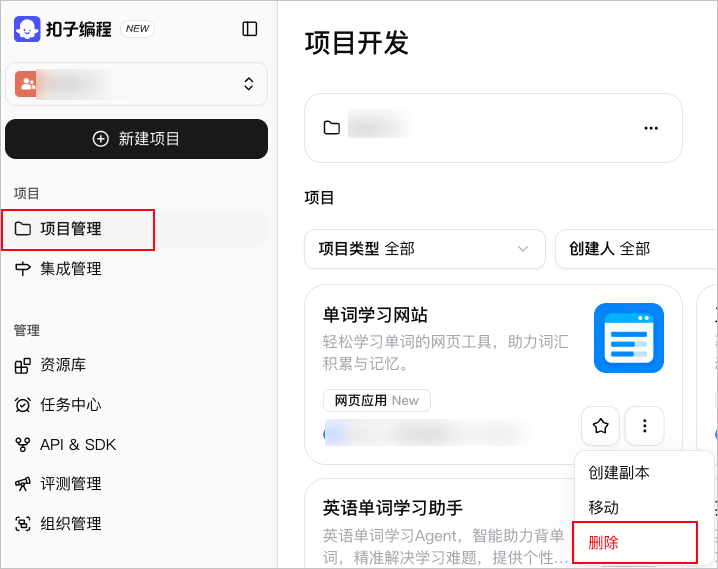Click the 英语单词学习助手 description text
The height and width of the screenshot is (569, 718).
coord(445,546)
